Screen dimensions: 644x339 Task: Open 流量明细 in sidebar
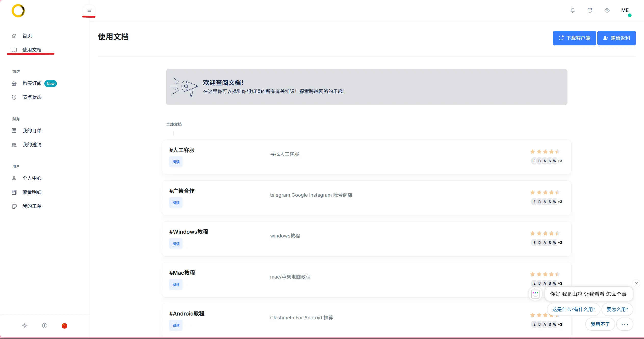32,192
